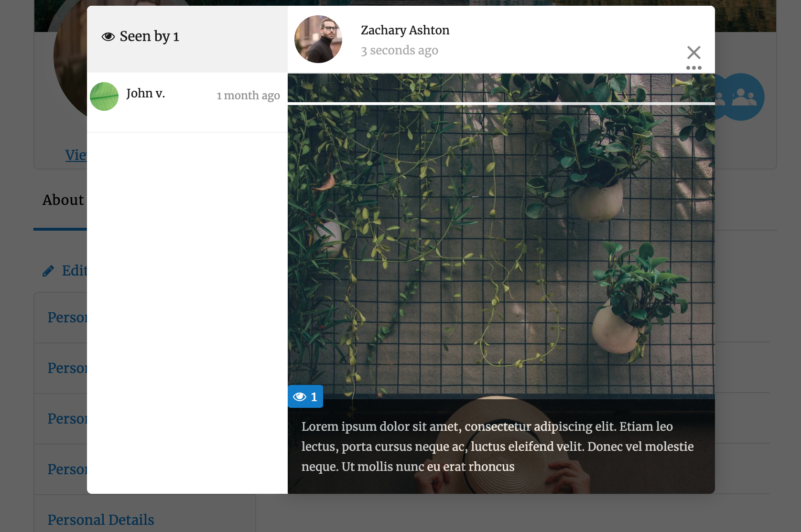Open John v.'s profile from his name
Image resolution: width=801 pixels, height=532 pixels.
click(145, 94)
